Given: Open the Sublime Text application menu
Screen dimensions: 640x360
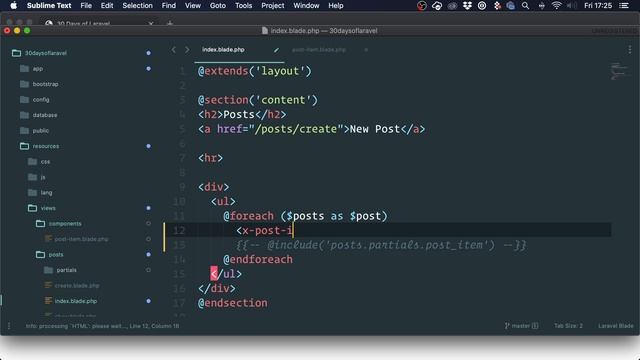Looking at the screenshot, I should click(49, 5).
